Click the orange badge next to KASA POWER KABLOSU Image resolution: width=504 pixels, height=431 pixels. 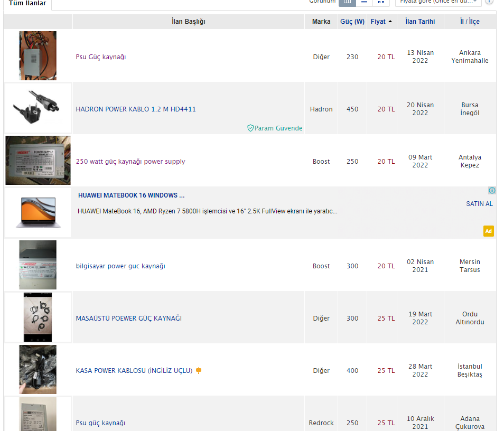[x=199, y=371]
